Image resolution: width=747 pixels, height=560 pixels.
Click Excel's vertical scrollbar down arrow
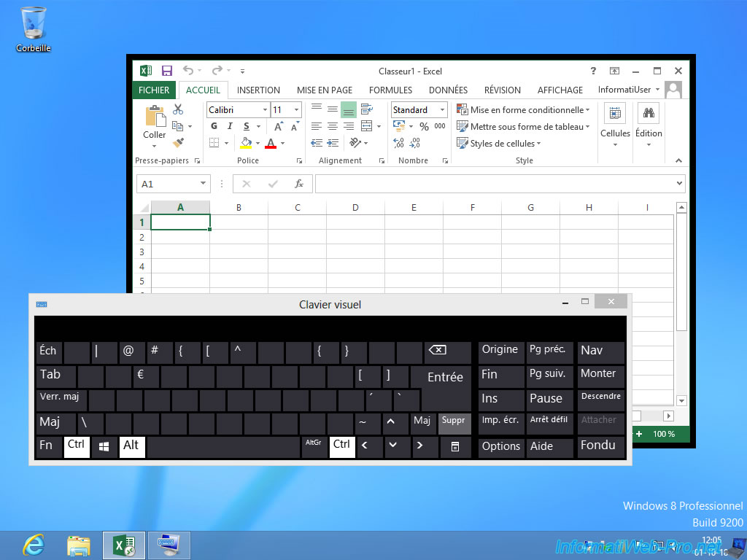pos(681,400)
